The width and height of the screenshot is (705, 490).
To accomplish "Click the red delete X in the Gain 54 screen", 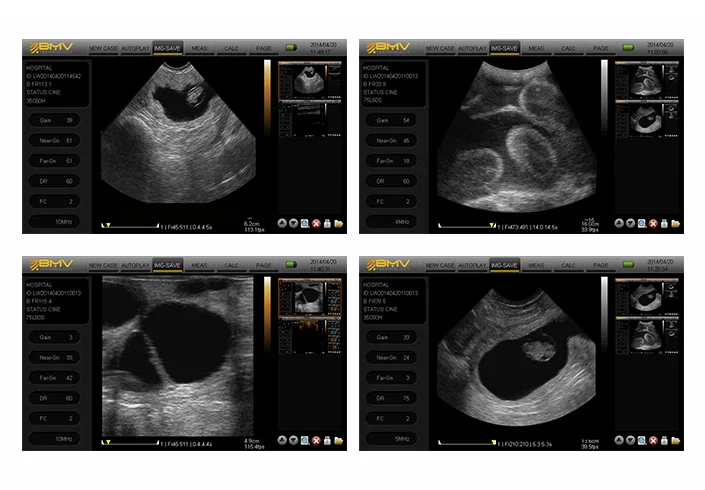I will [x=653, y=223].
